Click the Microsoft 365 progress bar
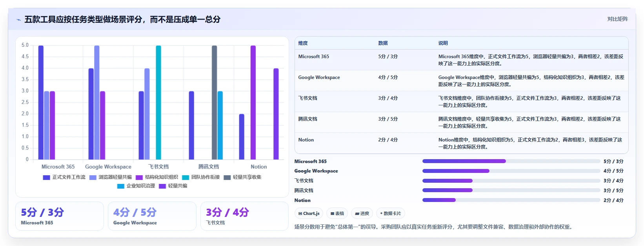Image resolution: width=644 pixels, height=246 pixels. coord(511,161)
